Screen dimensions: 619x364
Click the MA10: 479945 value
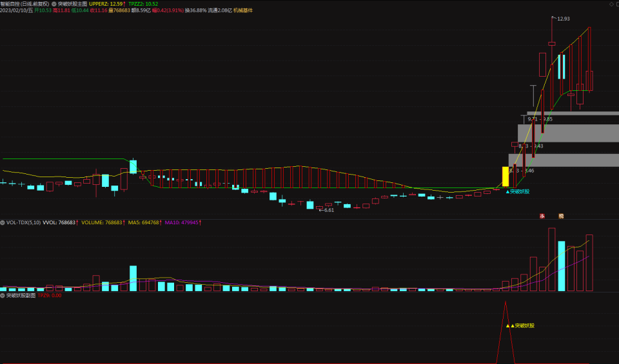point(183,223)
